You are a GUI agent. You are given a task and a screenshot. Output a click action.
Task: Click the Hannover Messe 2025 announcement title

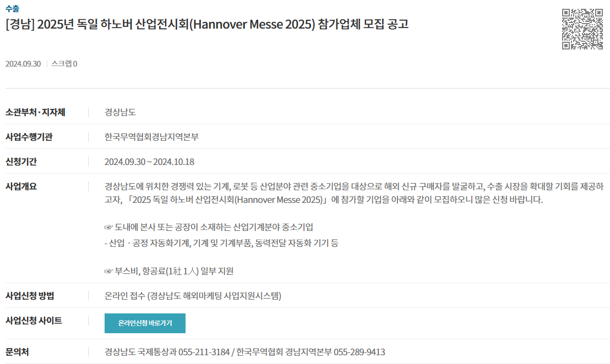[207, 24]
